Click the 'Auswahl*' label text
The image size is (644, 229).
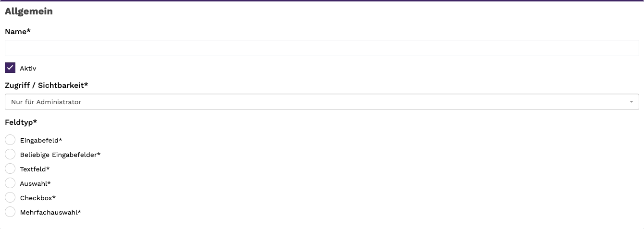click(x=35, y=183)
